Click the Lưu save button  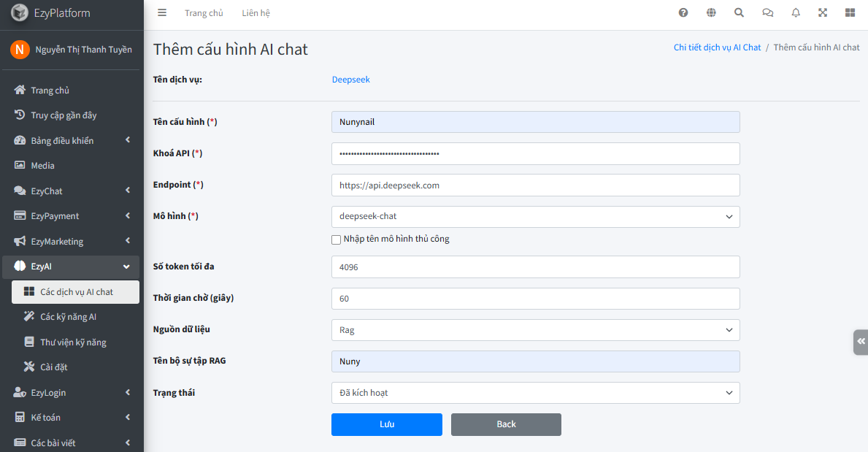coord(387,424)
